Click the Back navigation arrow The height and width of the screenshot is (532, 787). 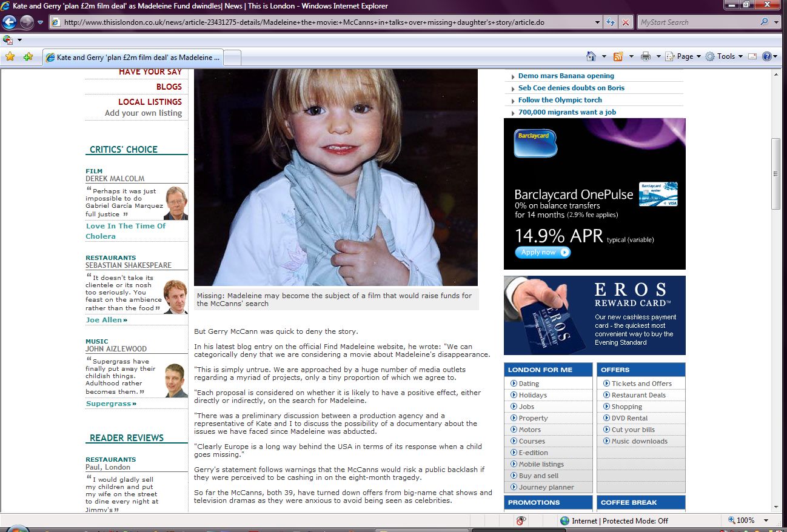point(10,22)
